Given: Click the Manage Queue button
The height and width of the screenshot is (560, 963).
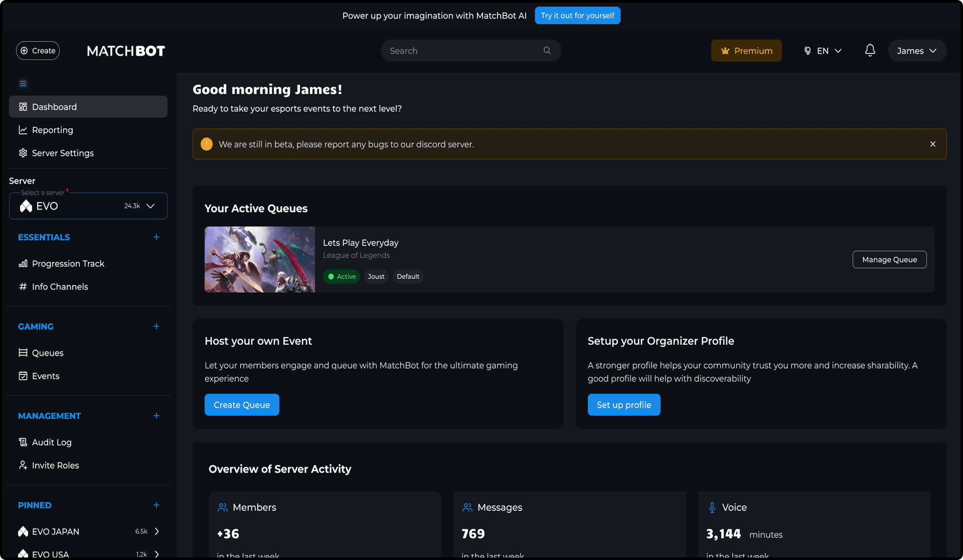Looking at the screenshot, I should (x=889, y=260).
